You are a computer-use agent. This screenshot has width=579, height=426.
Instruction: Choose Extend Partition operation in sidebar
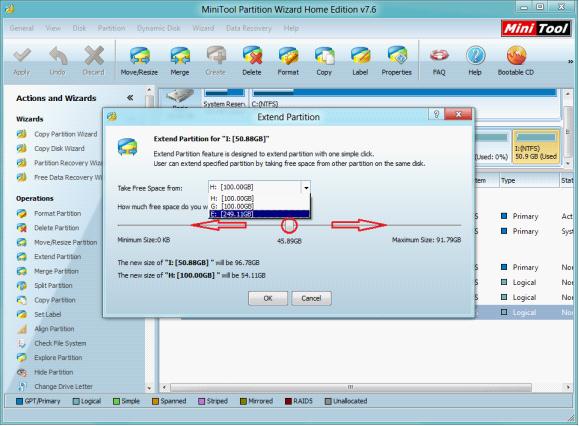[x=49, y=257]
